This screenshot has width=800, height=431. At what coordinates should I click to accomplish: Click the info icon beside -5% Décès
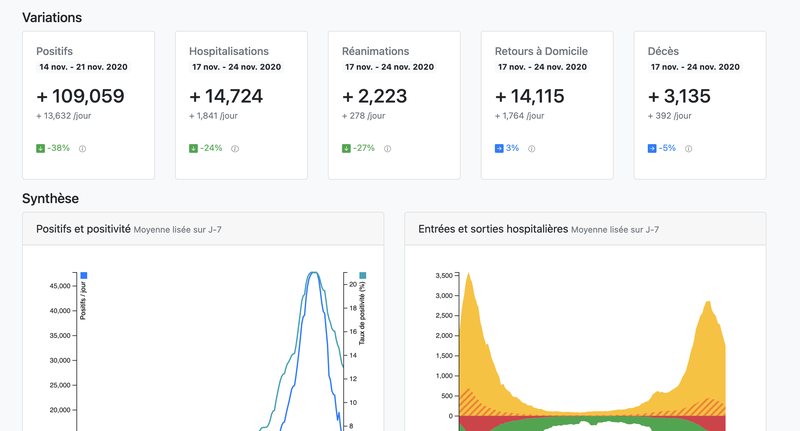(688, 149)
